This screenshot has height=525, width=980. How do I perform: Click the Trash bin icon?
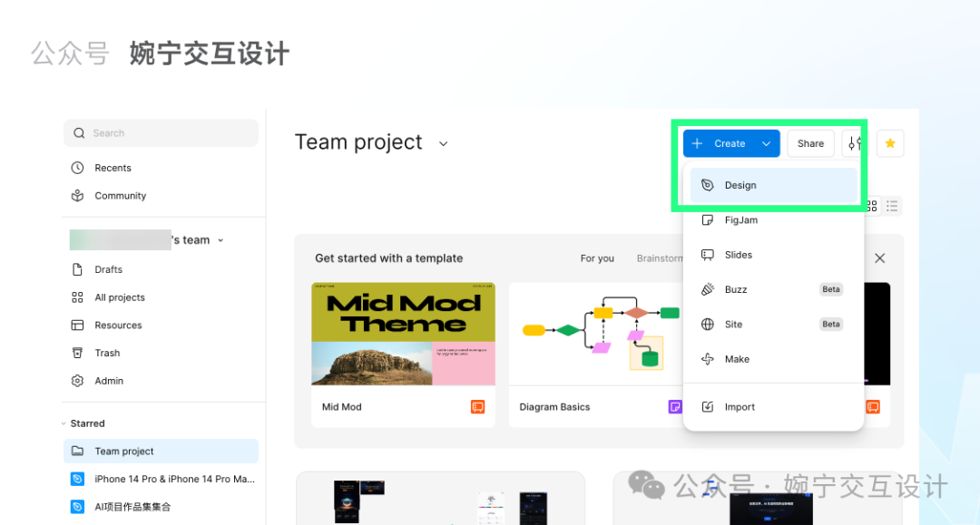[x=77, y=353]
